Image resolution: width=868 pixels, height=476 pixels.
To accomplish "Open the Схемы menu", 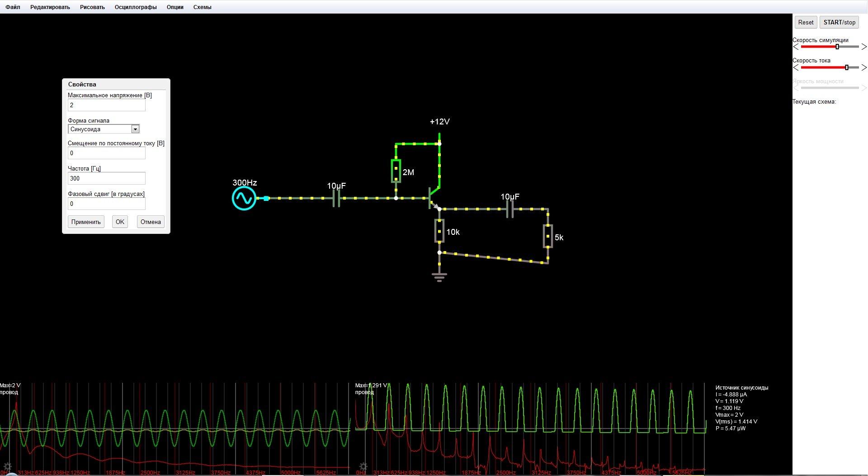I will coord(202,7).
